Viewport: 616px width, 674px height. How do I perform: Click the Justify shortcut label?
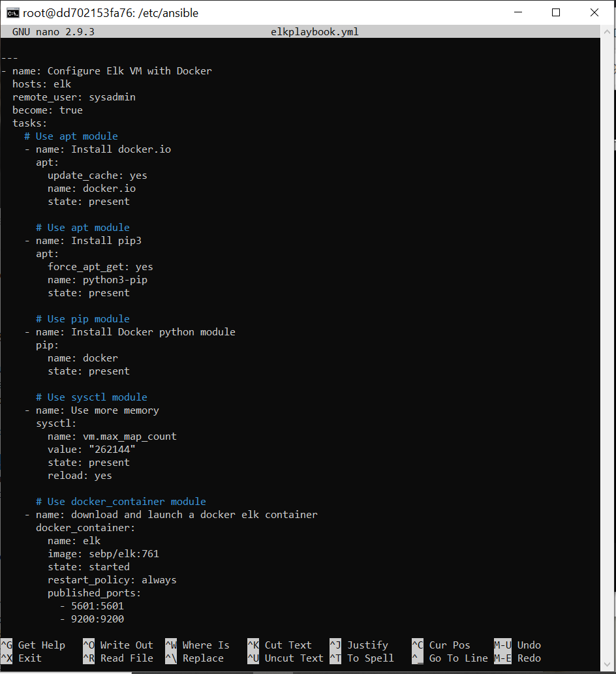pyautogui.click(x=368, y=645)
